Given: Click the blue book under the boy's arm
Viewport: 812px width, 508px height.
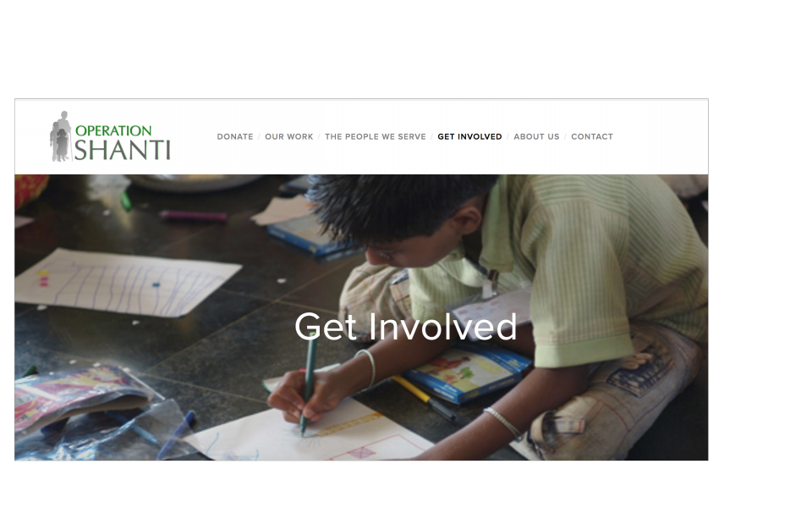Looking at the screenshot, I should pos(466,373).
